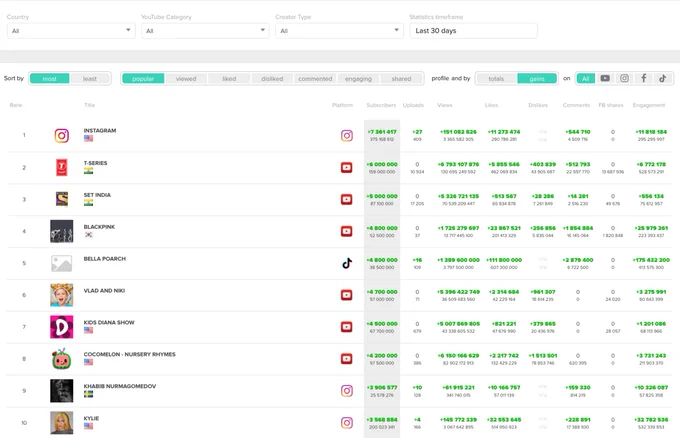Open the KHABIB NURMAGOMEDOV profile title
The width and height of the screenshot is (680, 438).
120,386
